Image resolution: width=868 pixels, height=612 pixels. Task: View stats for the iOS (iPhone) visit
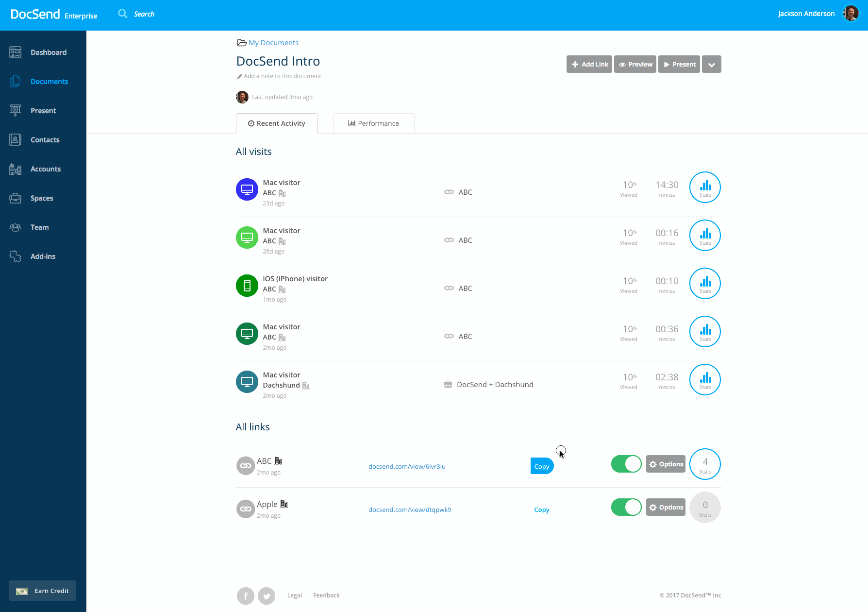(705, 284)
